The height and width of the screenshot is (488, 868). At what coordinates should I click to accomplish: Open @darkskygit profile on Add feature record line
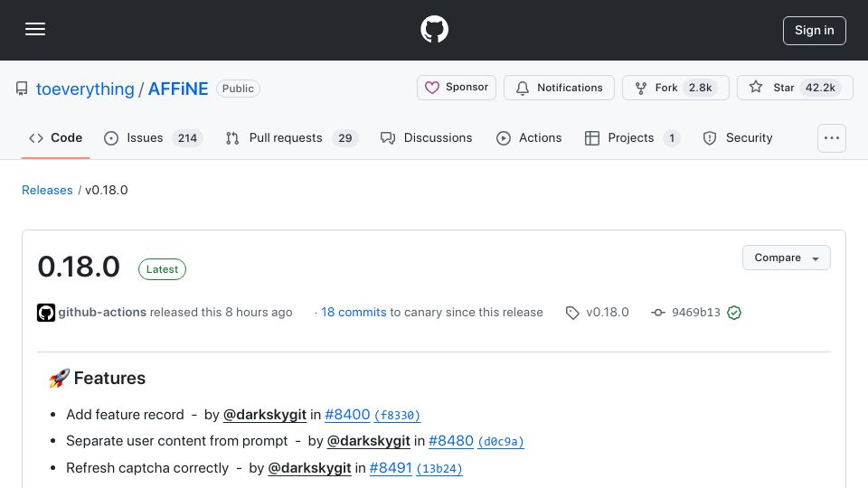pyautogui.click(x=265, y=415)
